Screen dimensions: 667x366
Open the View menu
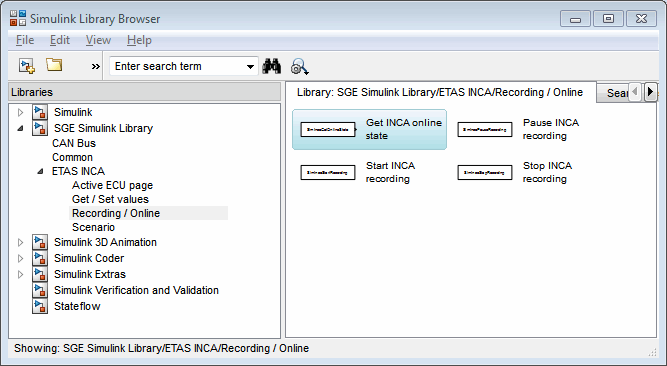click(98, 40)
